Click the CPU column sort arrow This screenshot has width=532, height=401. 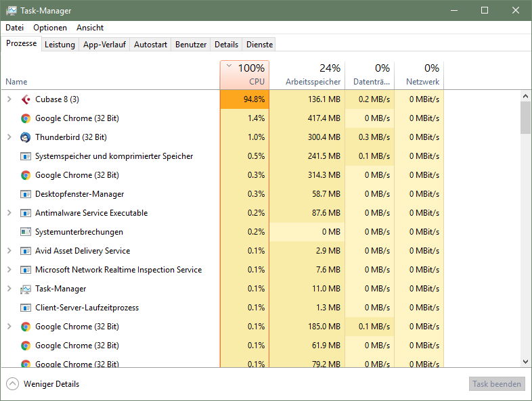click(229, 66)
